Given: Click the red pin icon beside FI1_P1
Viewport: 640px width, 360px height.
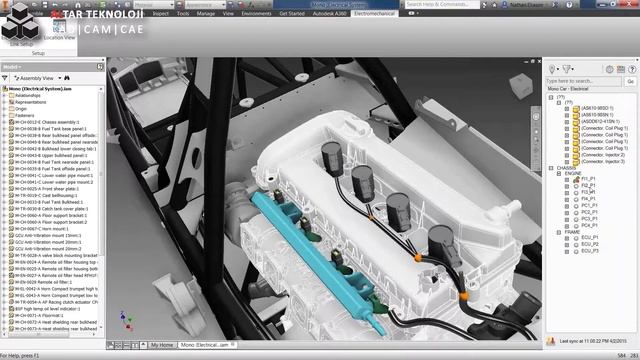Looking at the screenshot, I should (x=576, y=179).
